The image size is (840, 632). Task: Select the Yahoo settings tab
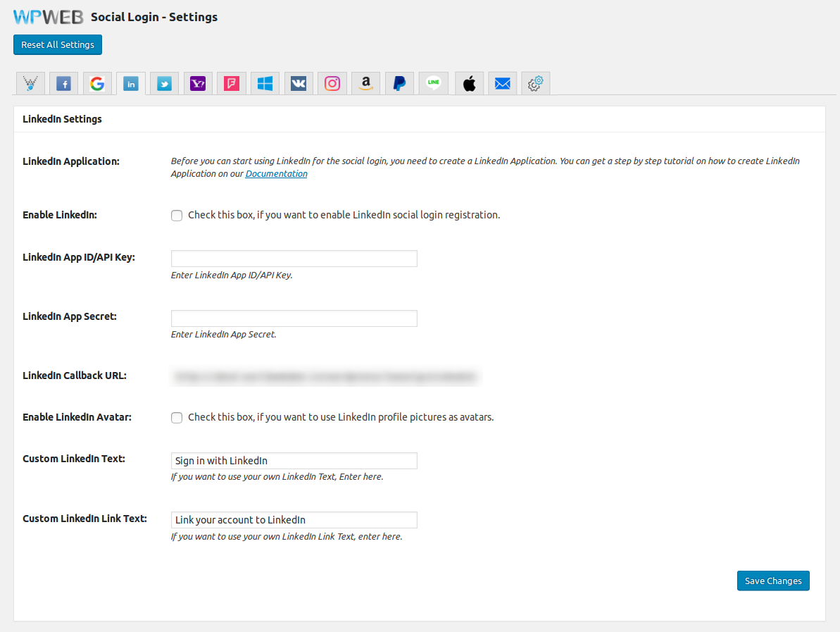coord(198,84)
